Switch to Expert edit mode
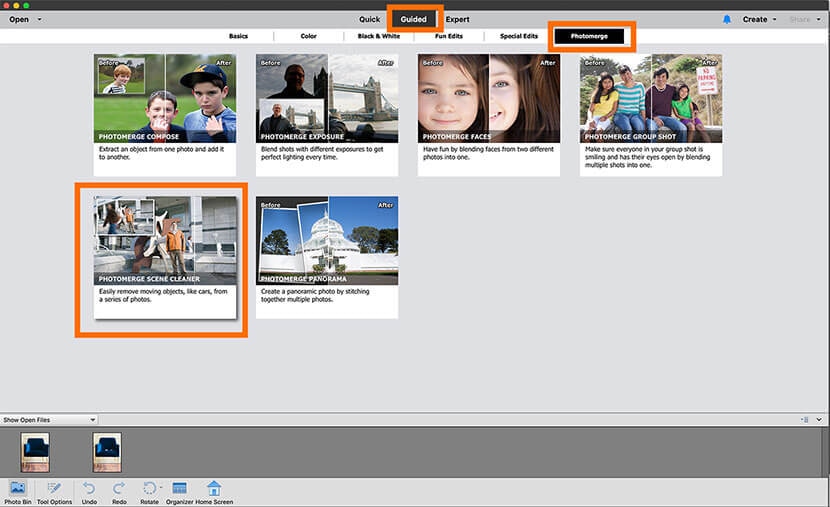Viewport: 830px width, 507px height. point(457,19)
